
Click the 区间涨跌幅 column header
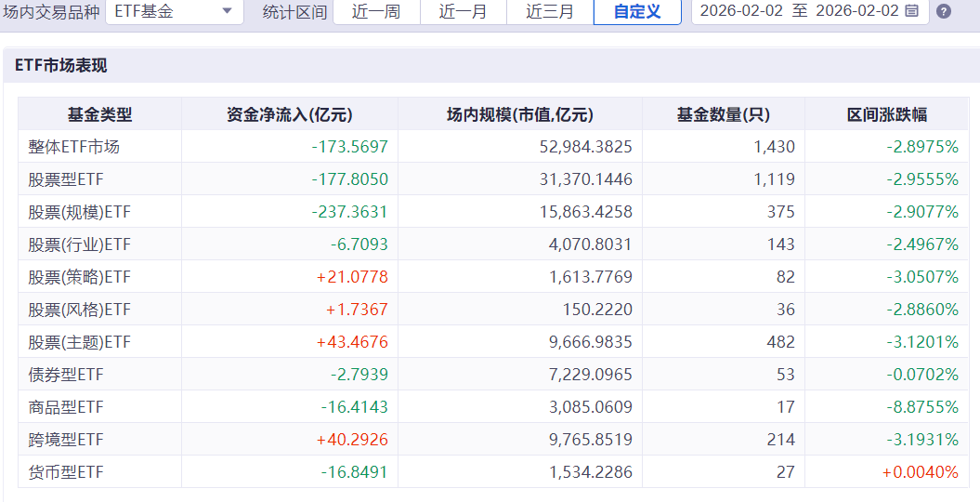(x=887, y=114)
